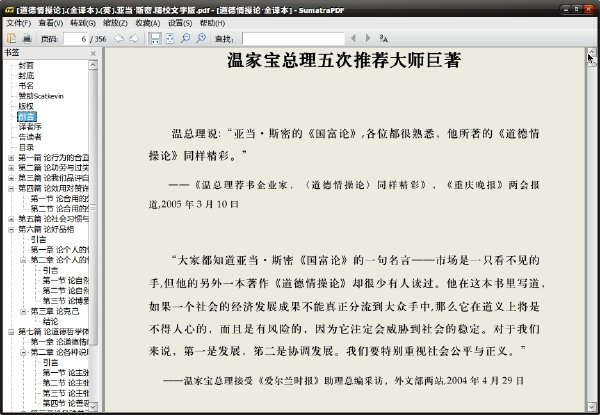Open the 缩放(Z) menu
This screenshot has width=600, height=415.
coord(115,23)
